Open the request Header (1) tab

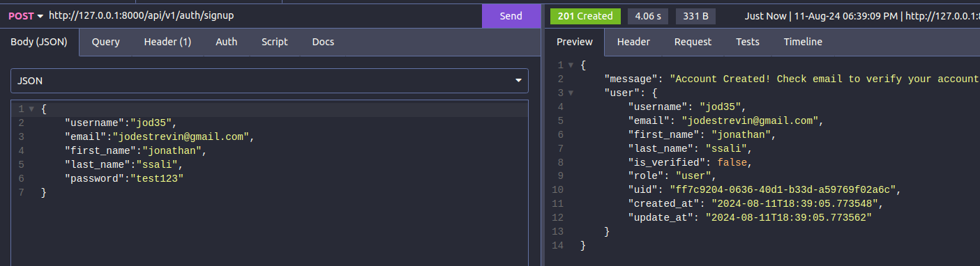click(167, 42)
